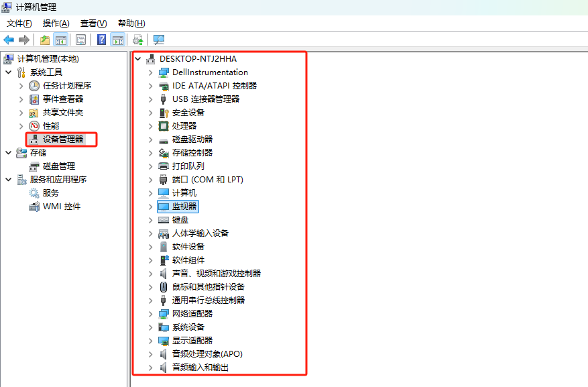Click the Properties sheet toolbar icon

point(80,40)
